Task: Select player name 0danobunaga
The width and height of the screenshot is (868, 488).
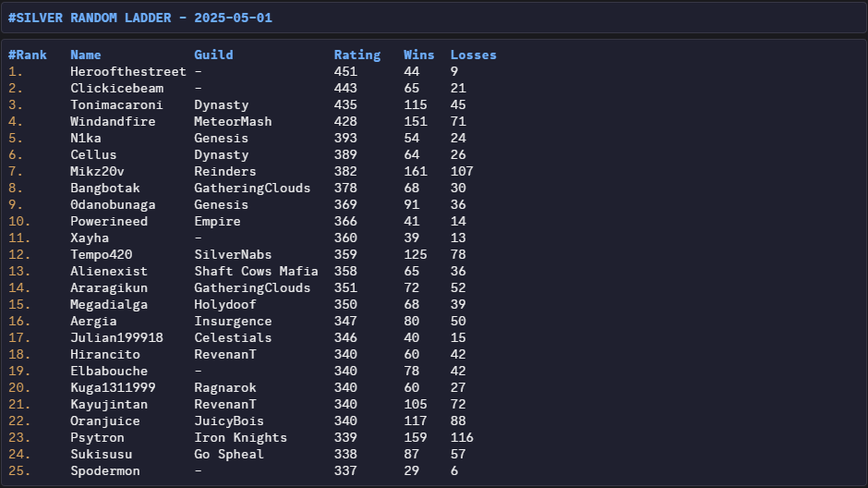Action: click(x=113, y=204)
